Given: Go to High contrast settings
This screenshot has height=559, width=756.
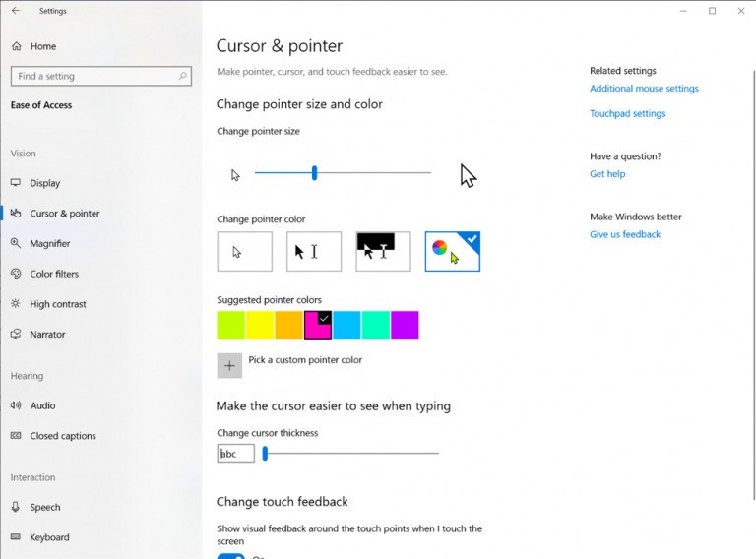Looking at the screenshot, I should (x=58, y=304).
